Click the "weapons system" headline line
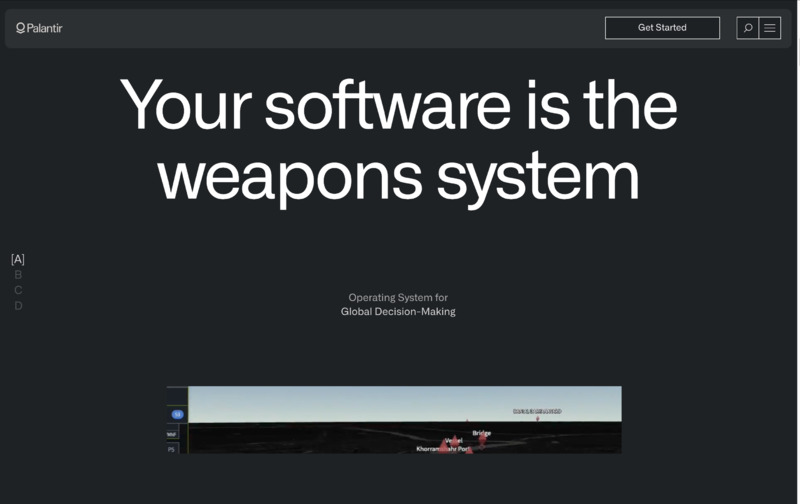Screen dimensions: 800x504 [398, 176]
